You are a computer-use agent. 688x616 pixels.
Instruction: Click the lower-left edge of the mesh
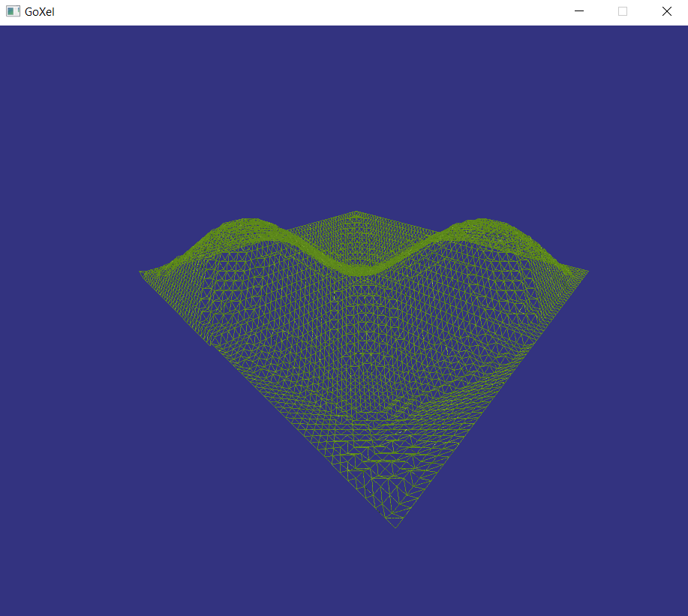(x=266, y=398)
